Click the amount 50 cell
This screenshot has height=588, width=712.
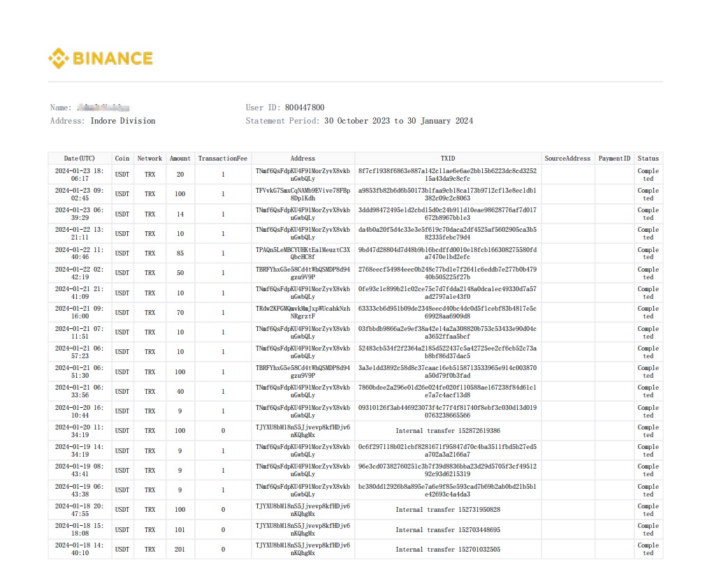click(180, 272)
